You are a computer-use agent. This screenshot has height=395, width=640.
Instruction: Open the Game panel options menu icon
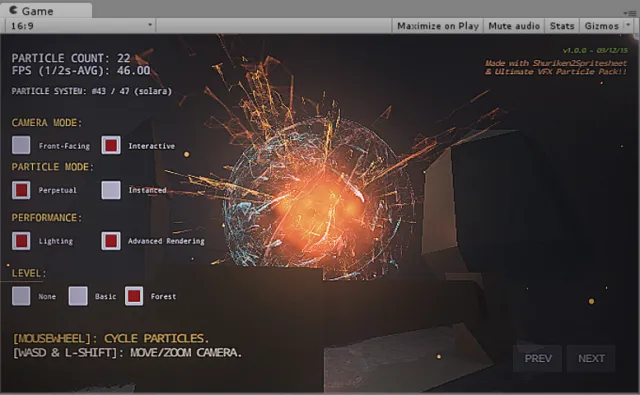click(x=629, y=13)
